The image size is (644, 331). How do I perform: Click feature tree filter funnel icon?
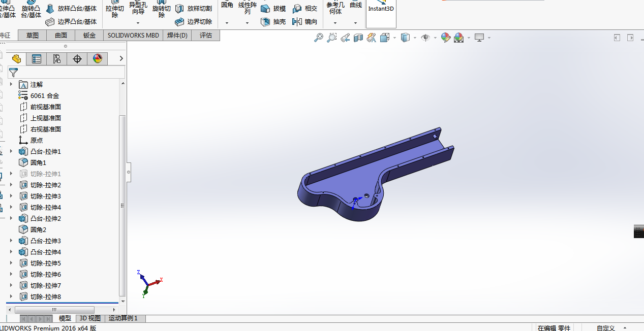point(13,73)
